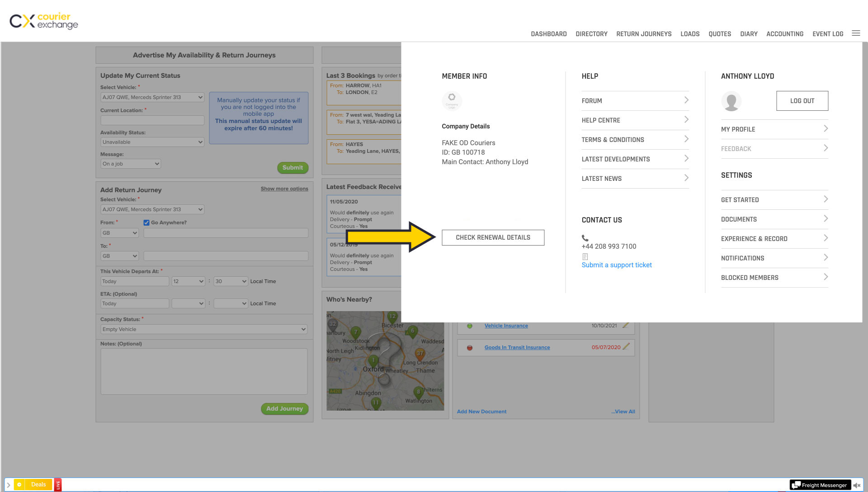The image size is (868, 492).
Task: Click the red status dot for Goods In Transit
Action: (x=470, y=348)
